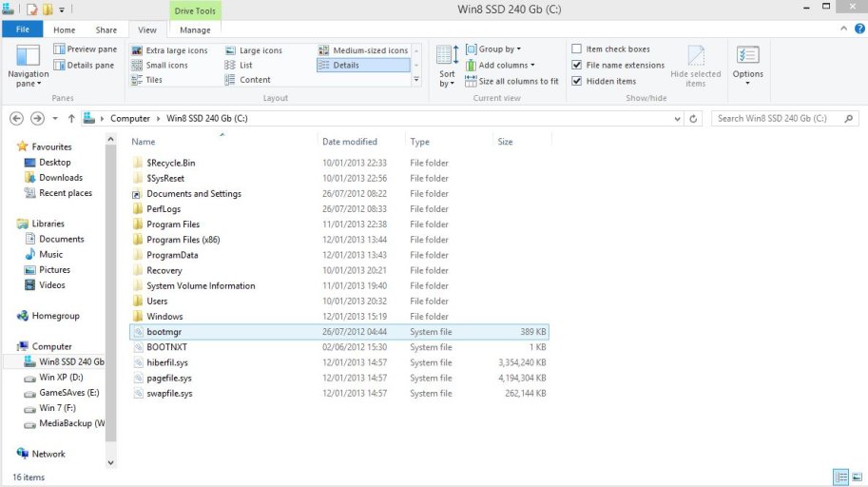Viewport: 868px width, 487px height.
Task: Switch to large thumbnails view in status bar
Action: tap(857, 477)
